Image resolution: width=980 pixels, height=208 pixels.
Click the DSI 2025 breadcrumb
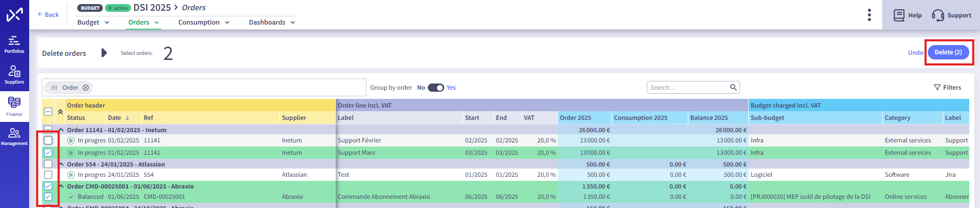click(x=152, y=8)
